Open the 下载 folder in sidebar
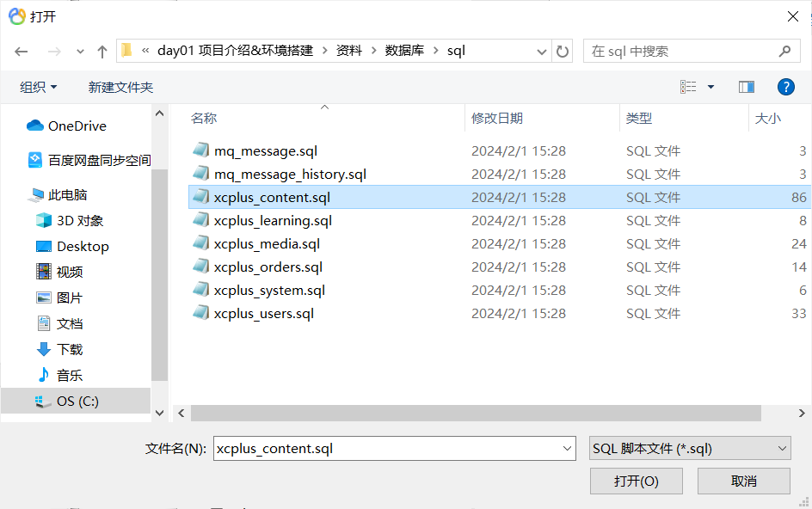 coord(70,350)
